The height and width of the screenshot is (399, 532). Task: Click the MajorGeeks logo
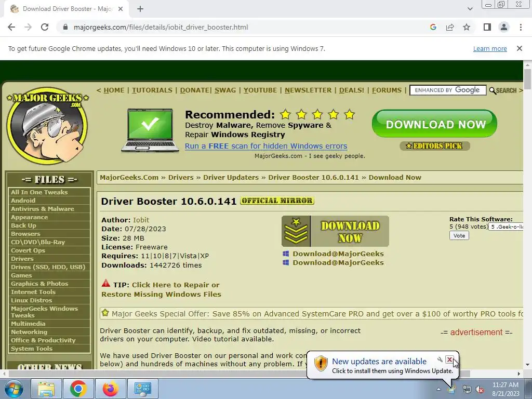pos(47,126)
